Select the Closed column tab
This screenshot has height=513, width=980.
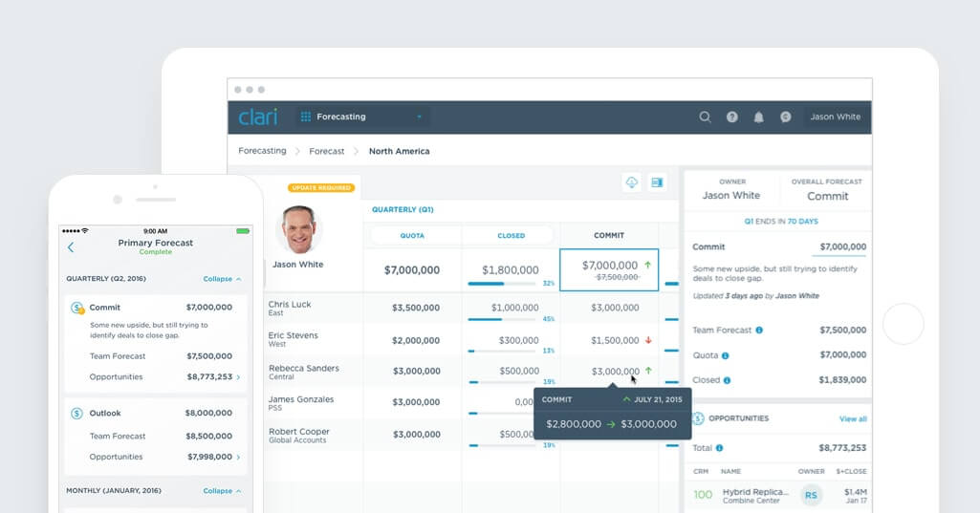click(x=512, y=236)
